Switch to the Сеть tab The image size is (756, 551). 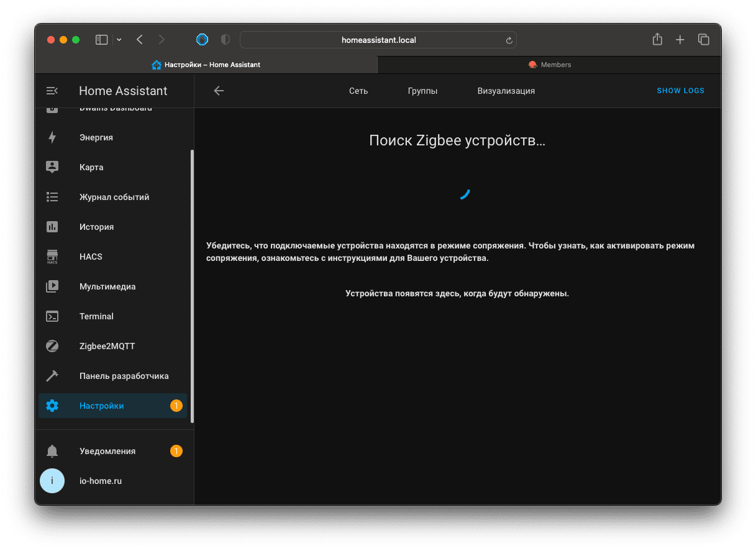358,91
